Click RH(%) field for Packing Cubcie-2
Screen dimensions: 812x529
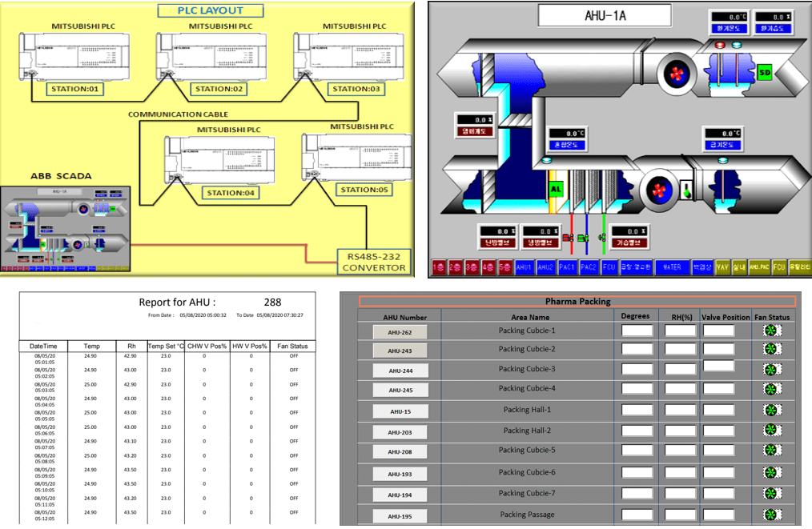(x=681, y=350)
